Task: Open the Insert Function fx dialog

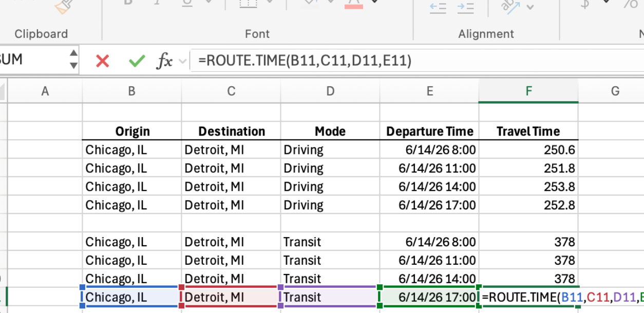Action: (165, 61)
